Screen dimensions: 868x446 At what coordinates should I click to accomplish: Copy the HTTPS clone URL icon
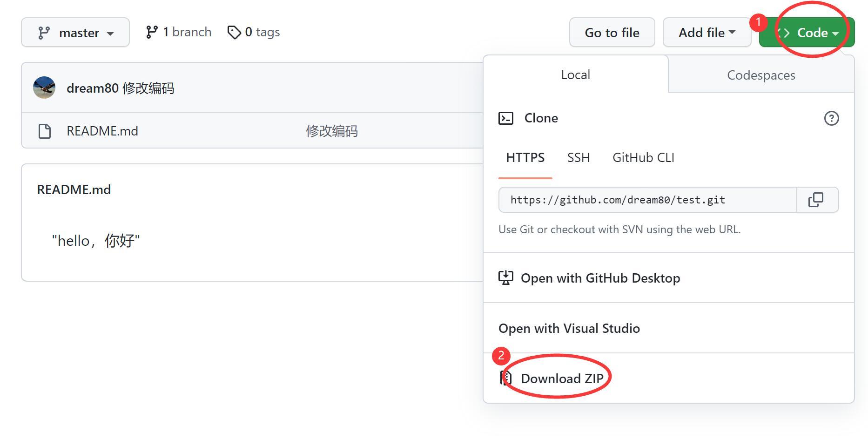[x=815, y=200]
